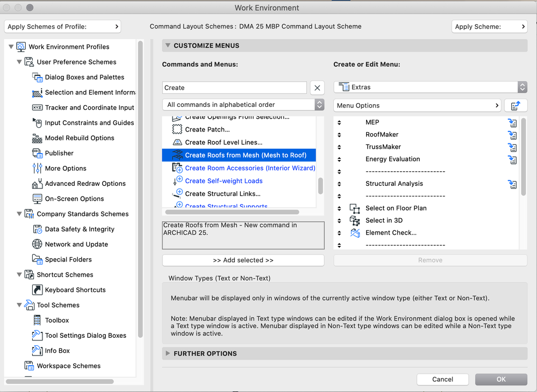The image size is (537, 392).
Task: Open the Apply Schemes of Profile popup
Action: click(62, 27)
